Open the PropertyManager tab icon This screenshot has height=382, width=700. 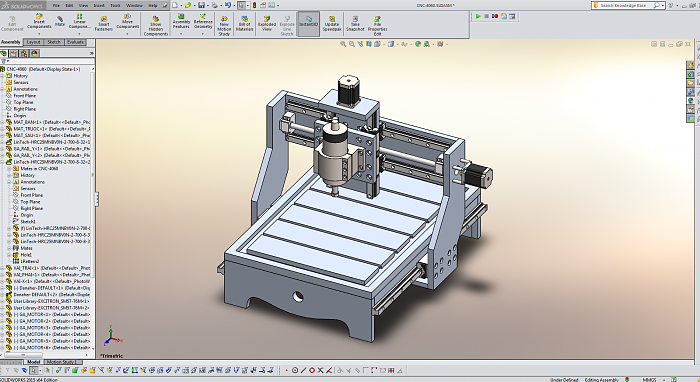(14, 53)
